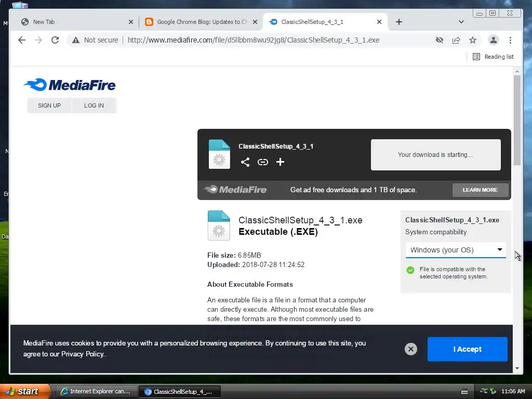The height and width of the screenshot is (399, 532).
Task: Click the file icon in the dark download panel
Action: coord(219,154)
